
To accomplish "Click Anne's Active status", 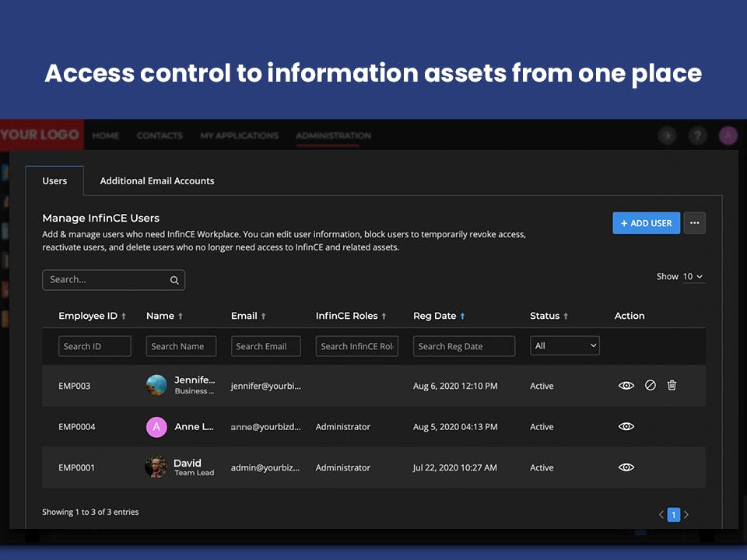I will click(542, 427).
